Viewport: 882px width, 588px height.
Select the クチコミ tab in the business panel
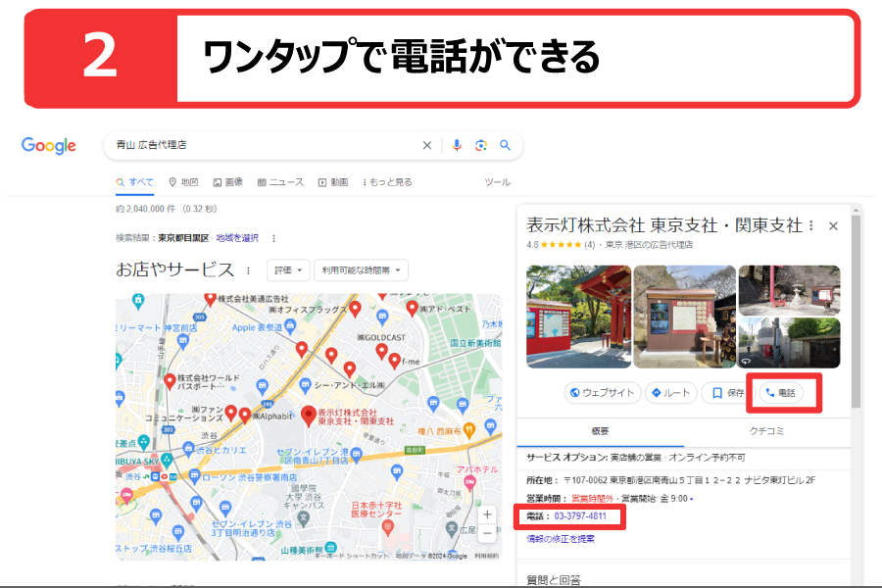(766, 431)
